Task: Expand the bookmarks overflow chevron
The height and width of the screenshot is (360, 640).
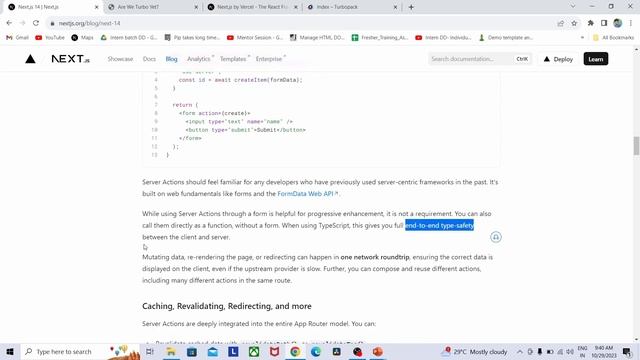Action: click(x=582, y=38)
